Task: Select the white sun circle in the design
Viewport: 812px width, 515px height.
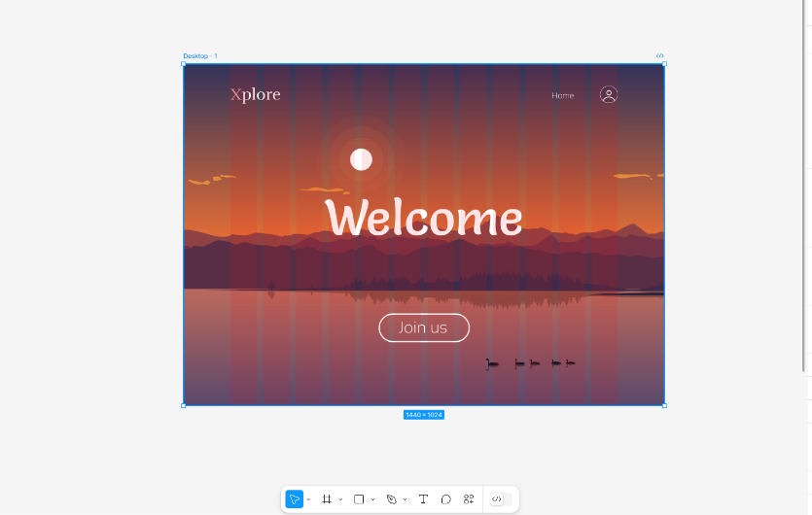Action: coord(361,159)
